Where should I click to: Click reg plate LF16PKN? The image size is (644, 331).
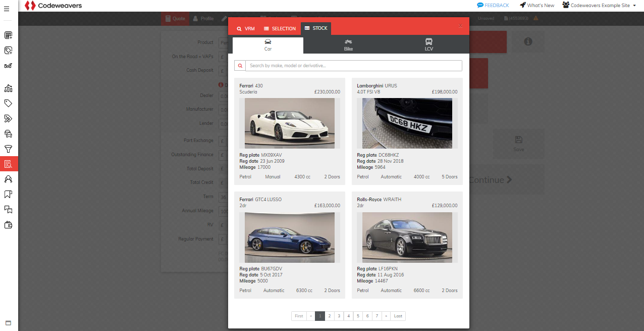tap(389, 269)
